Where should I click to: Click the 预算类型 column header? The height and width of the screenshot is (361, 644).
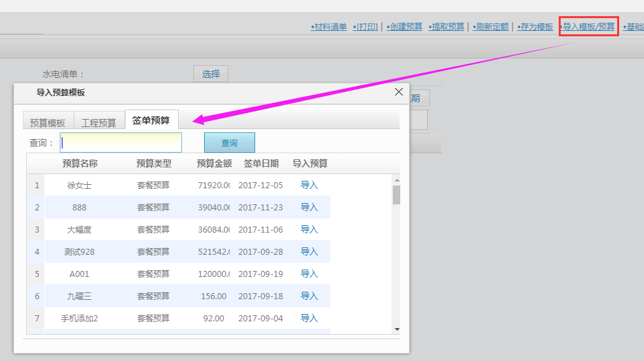click(154, 163)
